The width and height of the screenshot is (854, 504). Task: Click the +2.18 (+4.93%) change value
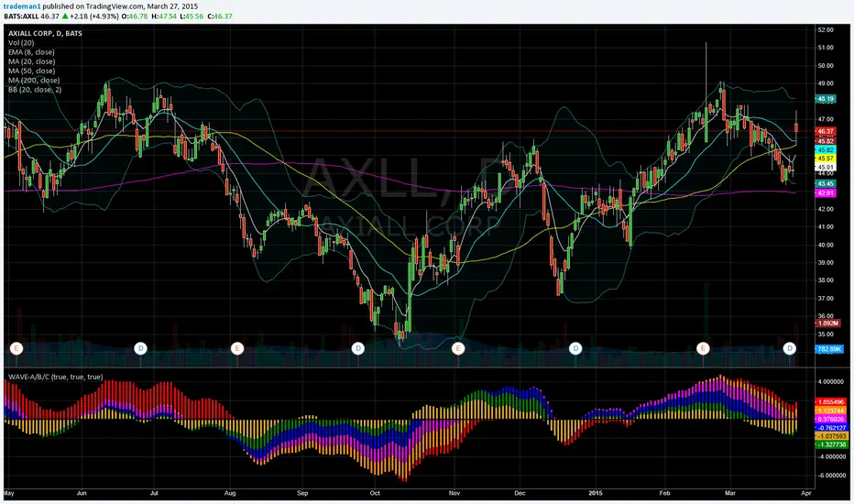coord(94,16)
